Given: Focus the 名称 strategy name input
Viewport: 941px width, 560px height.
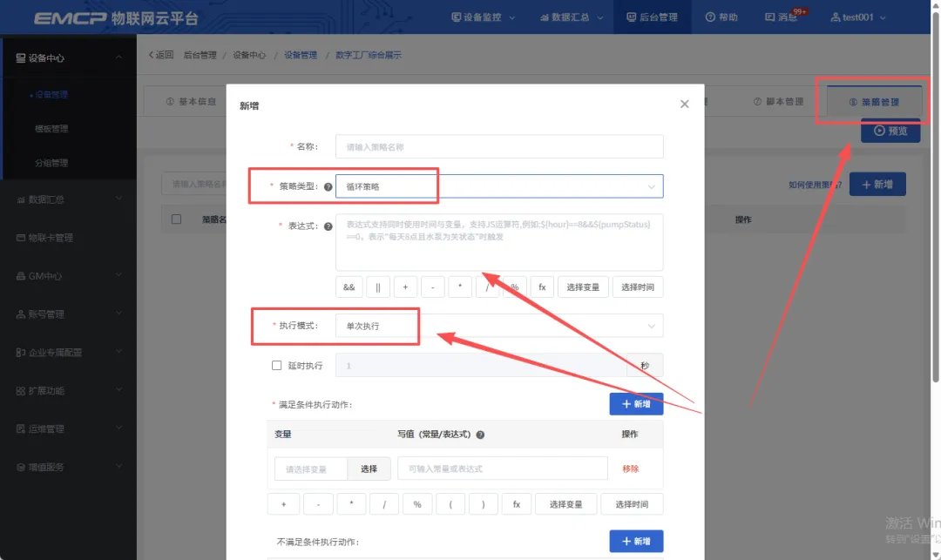Looking at the screenshot, I should pyautogui.click(x=499, y=147).
